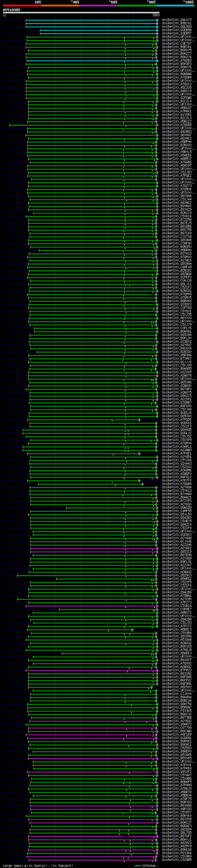
Task: Select label UniRef100_B9H3P3
Action: pos(176,64)
